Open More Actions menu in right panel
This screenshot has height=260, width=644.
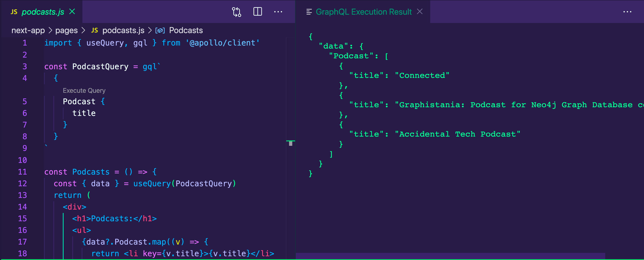pyautogui.click(x=627, y=12)
